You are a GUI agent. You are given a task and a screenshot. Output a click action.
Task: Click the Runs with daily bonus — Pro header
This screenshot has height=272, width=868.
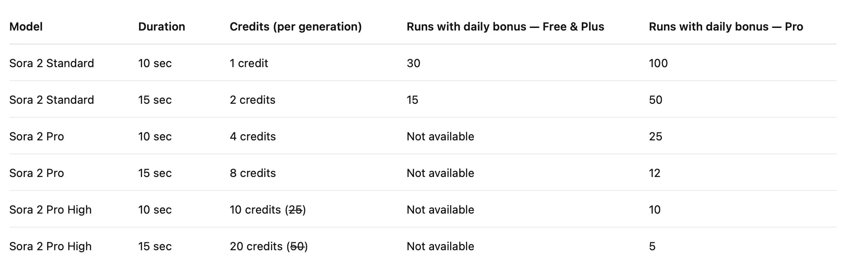(x=726, y=27)
